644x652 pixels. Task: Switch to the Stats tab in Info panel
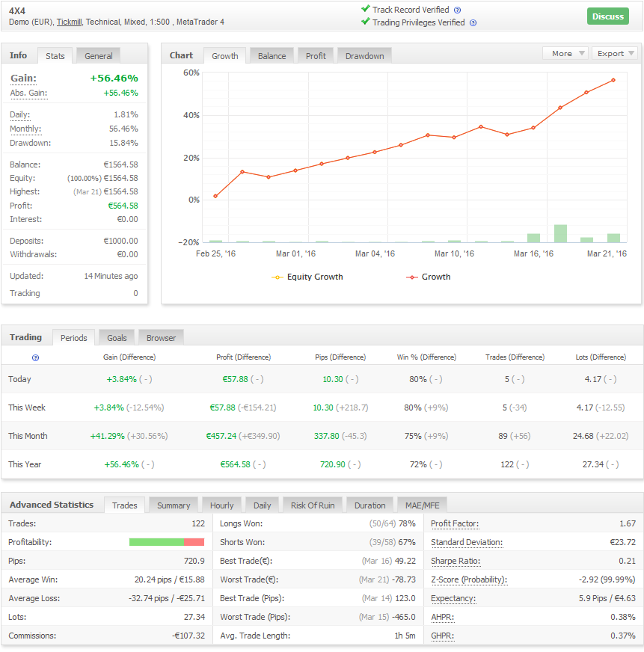tap(55, 56)
